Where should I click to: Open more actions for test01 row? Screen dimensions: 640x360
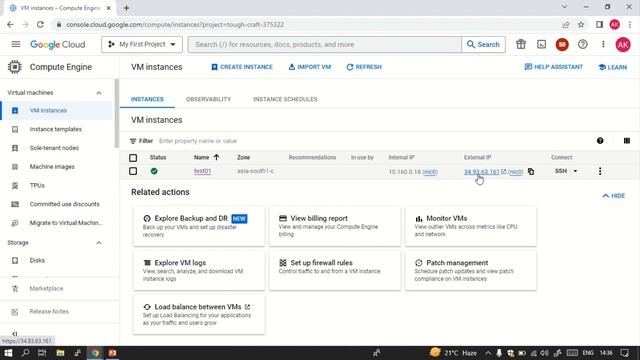tap(600, 171)
